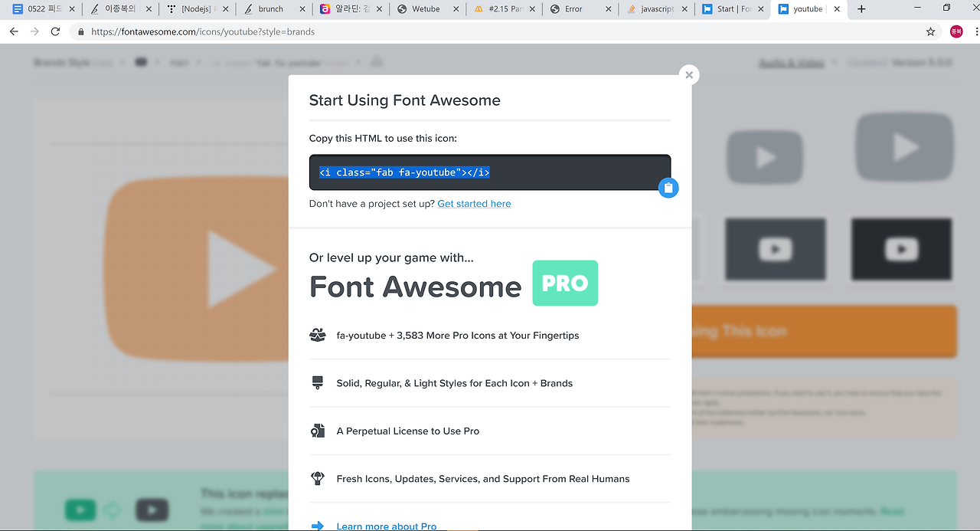
Task: Click 'A Perpetual License to Use Pro' text
Action: pyautogui.click(x=408, y=431)
